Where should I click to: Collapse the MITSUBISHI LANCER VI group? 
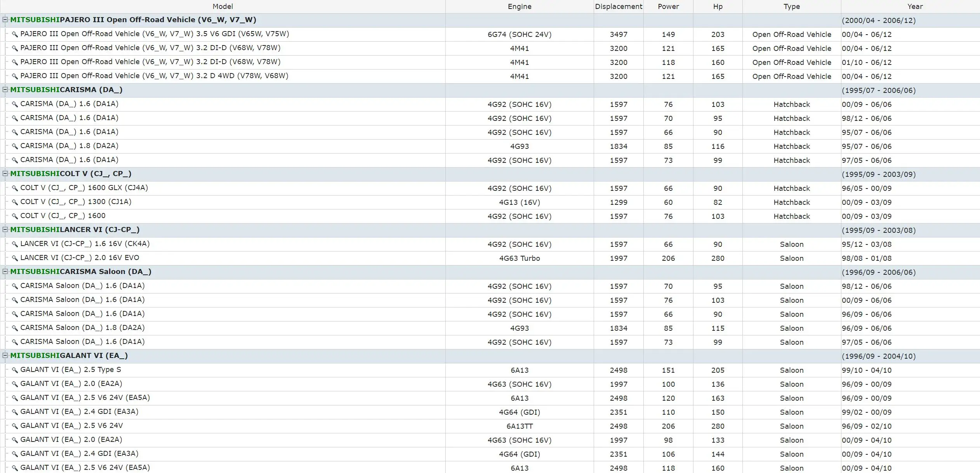(5, 229)
